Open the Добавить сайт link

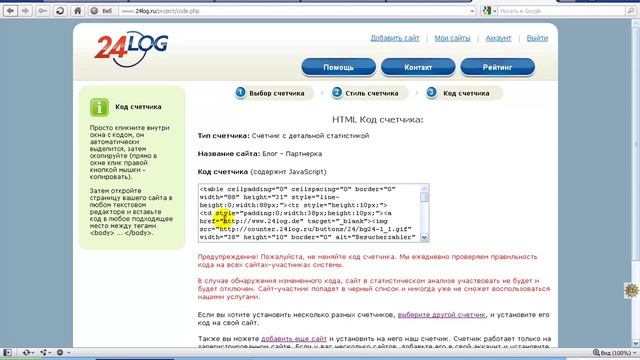point(395,38)
